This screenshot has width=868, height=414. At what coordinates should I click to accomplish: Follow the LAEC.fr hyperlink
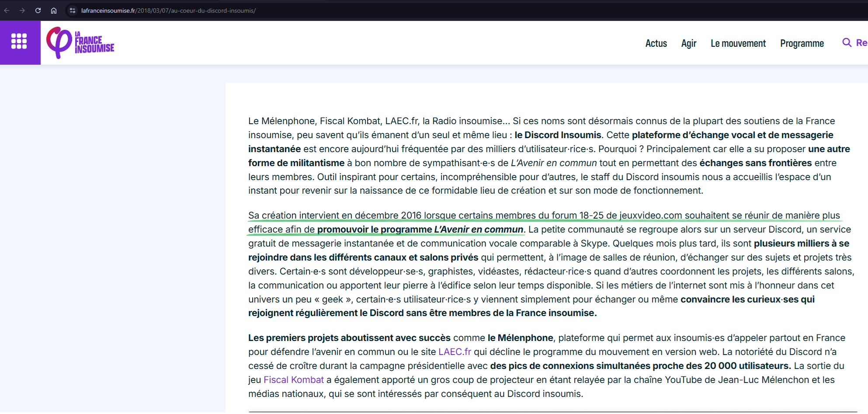click(455, 352)
